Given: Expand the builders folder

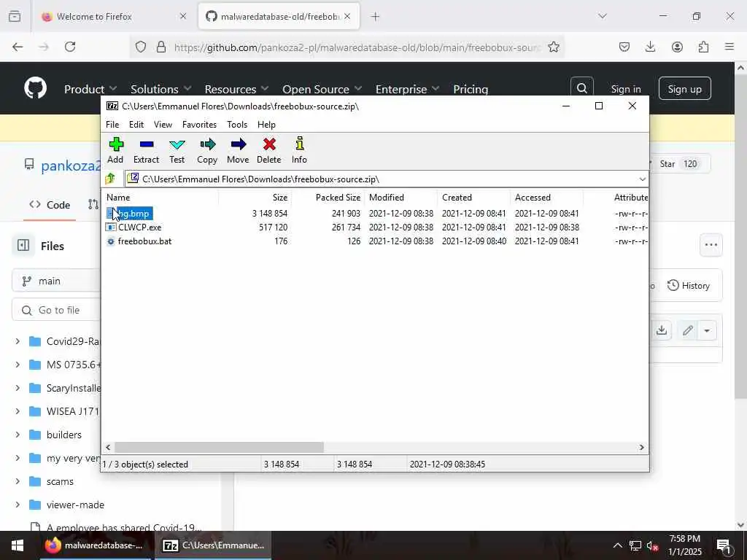Looking at the screenshot, I should point(18,435).
